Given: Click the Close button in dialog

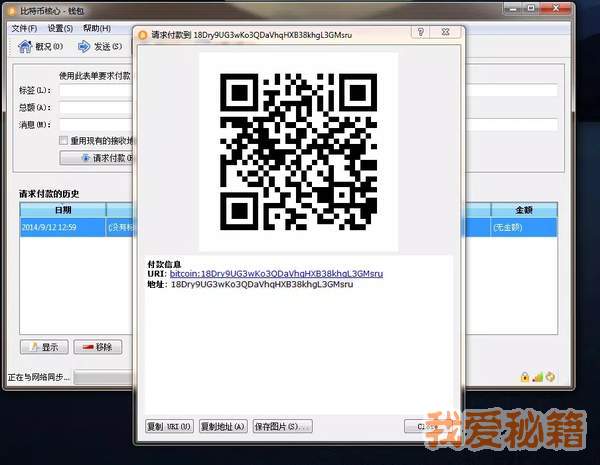Looking at the screenshot, I should [x=428, y=426].
